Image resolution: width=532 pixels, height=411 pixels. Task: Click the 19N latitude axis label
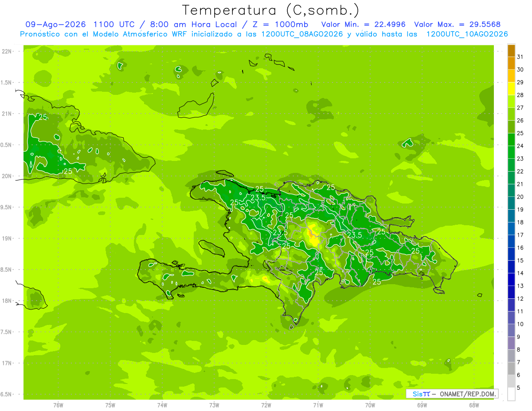[x=7, y=239]
